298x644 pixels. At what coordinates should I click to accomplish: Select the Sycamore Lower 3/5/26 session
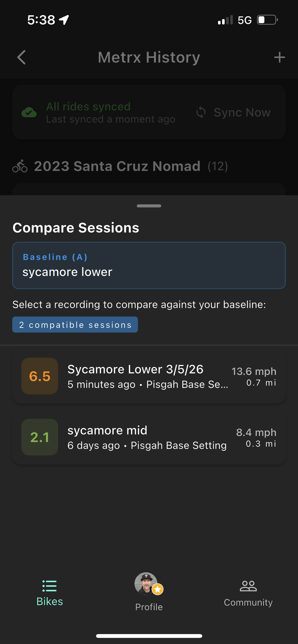(149, 376)
